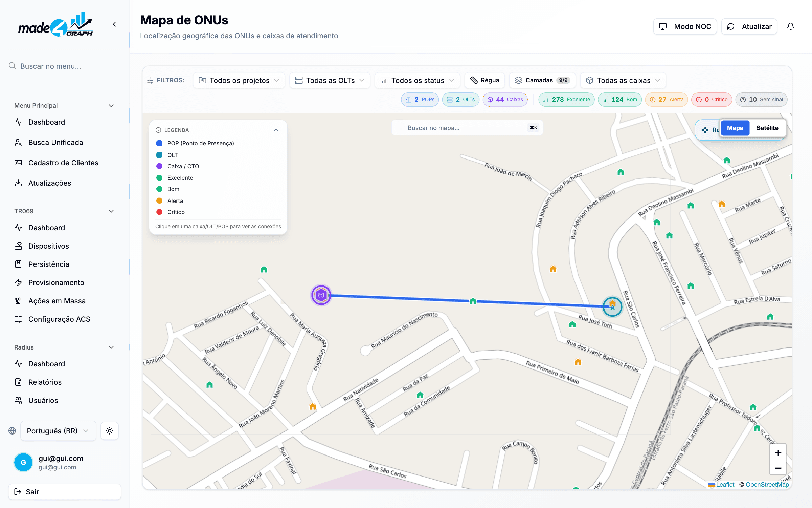Toggle the 278 Excelente status filter chip
812x508 pixels.
click(x=566, y=100)
